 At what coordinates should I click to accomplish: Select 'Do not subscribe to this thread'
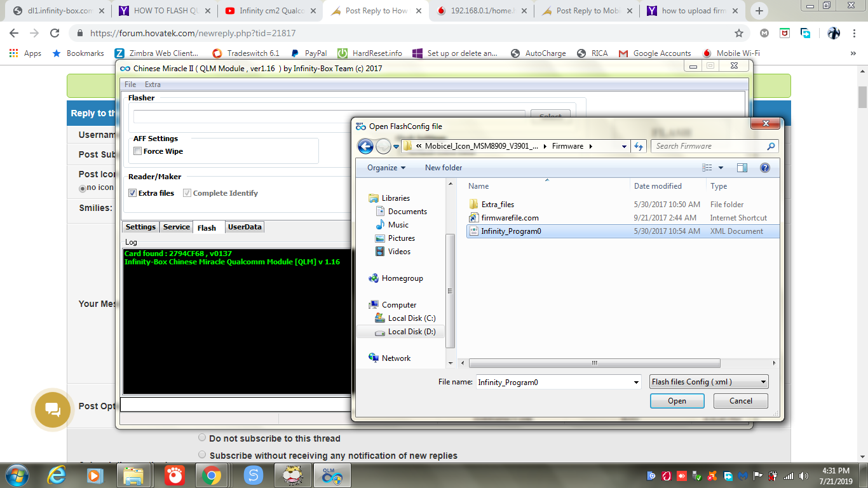202,438
